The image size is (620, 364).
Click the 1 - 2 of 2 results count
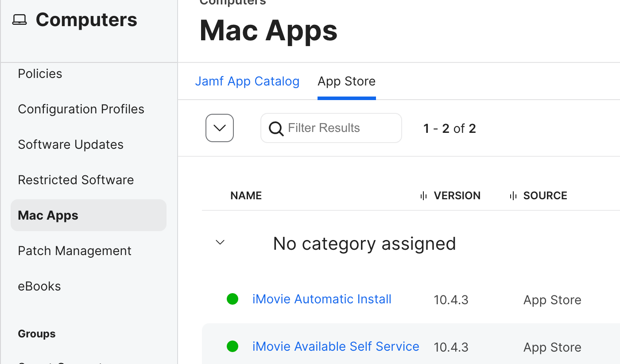tap(449, 128)
